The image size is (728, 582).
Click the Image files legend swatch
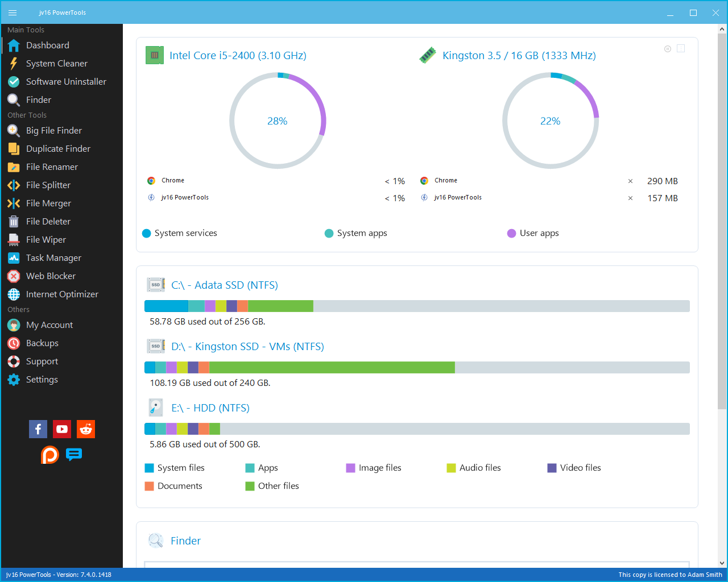click(x=350, y=468)
